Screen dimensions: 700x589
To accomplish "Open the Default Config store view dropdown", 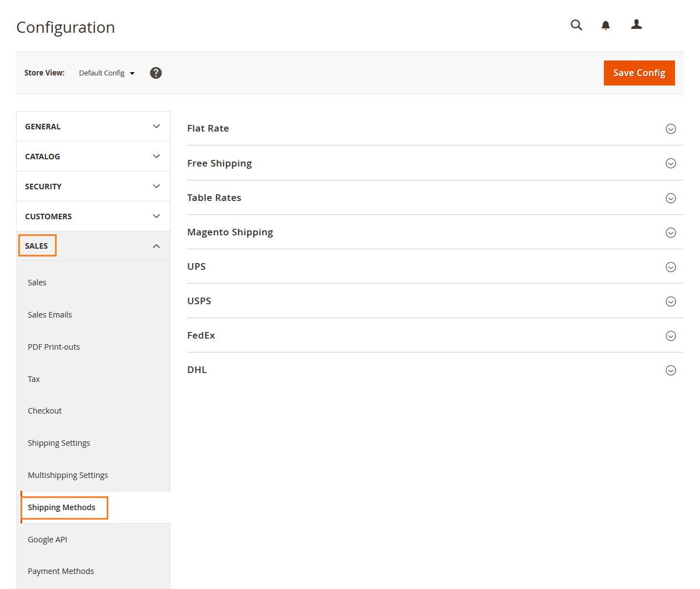I will coord(107,73).
